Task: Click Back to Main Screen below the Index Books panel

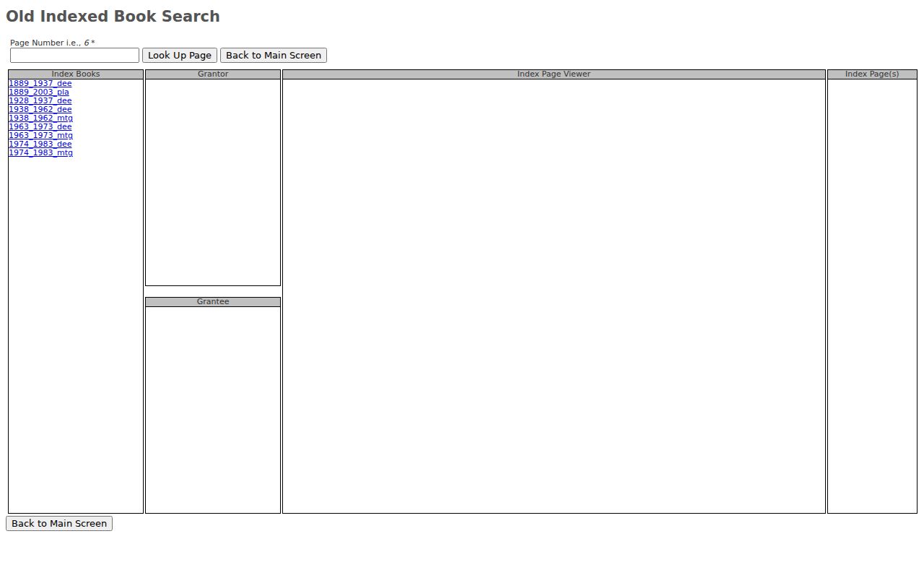Action: click(59, 523)
